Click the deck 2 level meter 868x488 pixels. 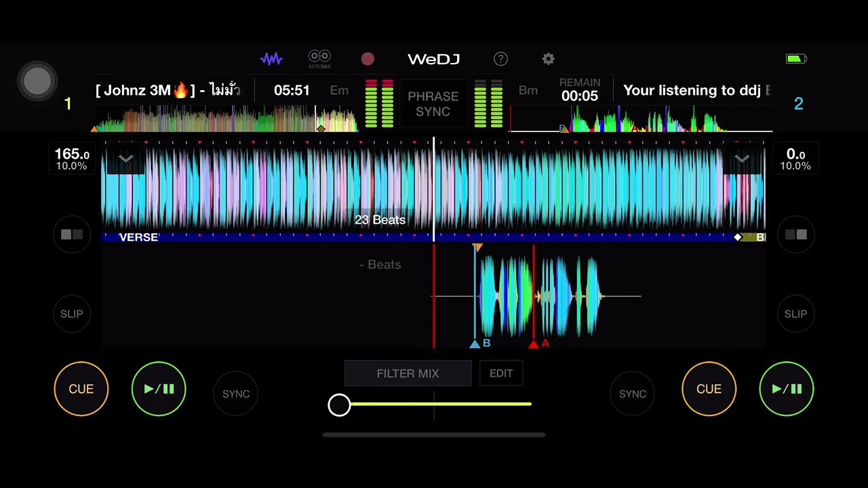pos(488,104)
